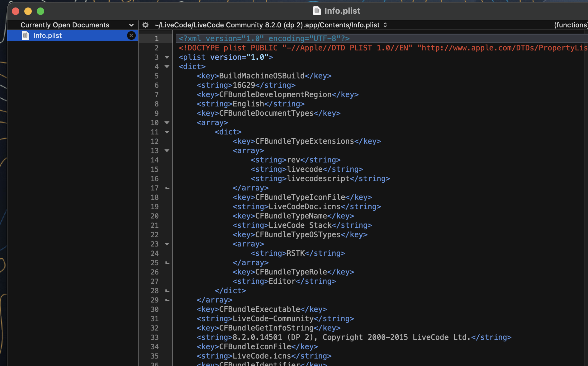The image size is (588, 366).
Task: Close Info.plist using the X in sidebar
Action: (131, 35)
